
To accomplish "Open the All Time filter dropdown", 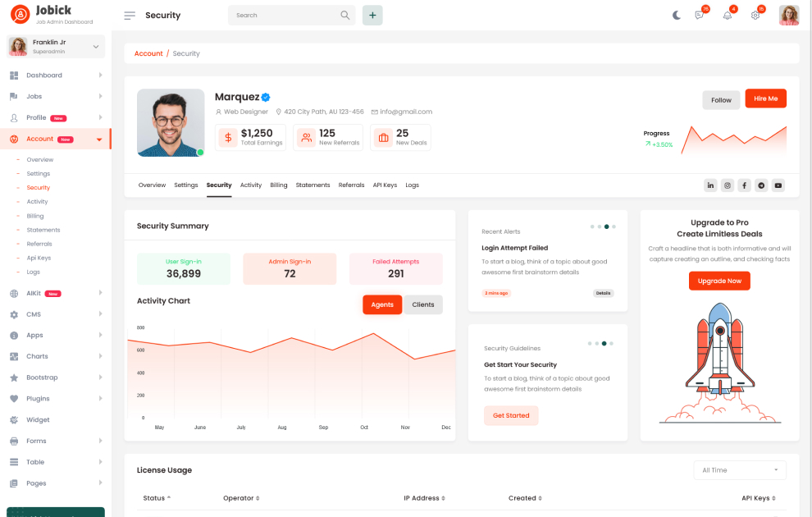I will click(739, 470).
